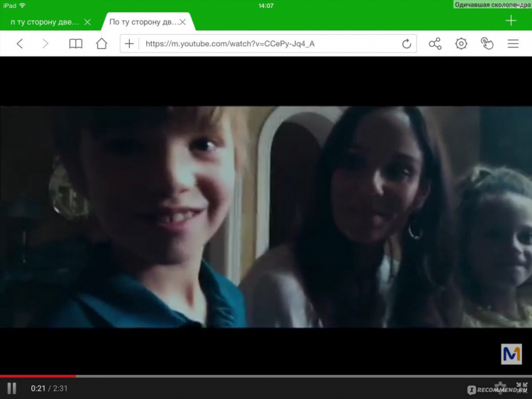Screen dimensions: 532x399
Task: Open the hamburger menu
Action: click(x=513, y=44)
